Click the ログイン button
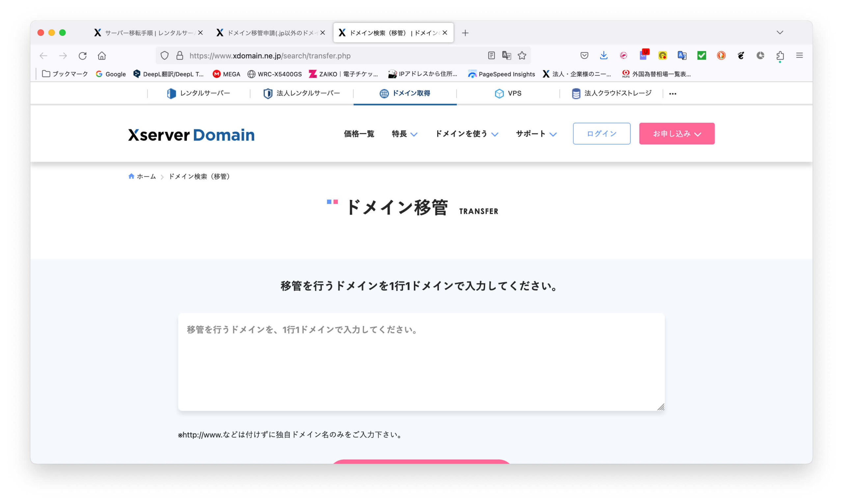 (x=602, y=133)
